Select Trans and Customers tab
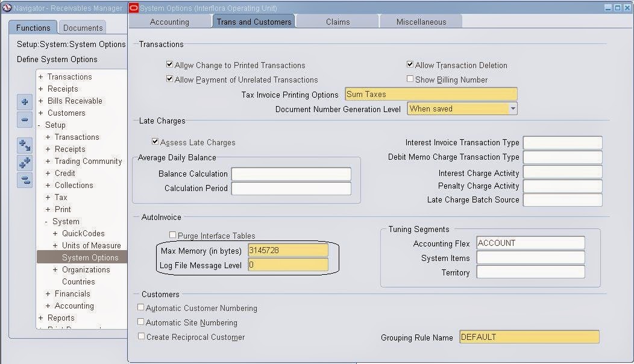634x364 pixels. [254, 22]
